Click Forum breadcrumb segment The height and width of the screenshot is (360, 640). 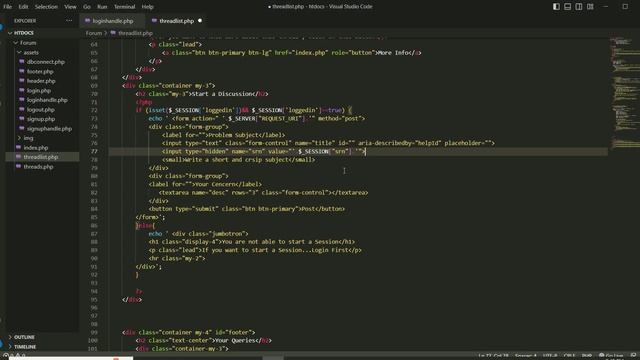tap(93, 33)
